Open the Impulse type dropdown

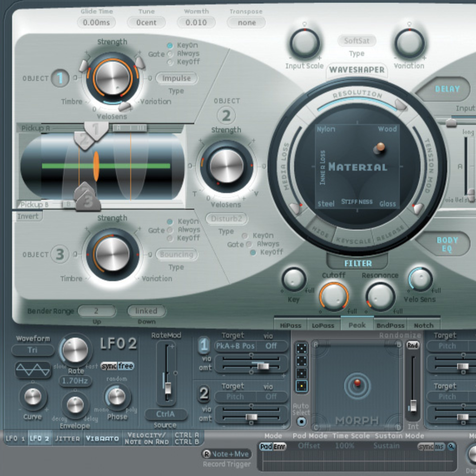[x=176, y=79]
